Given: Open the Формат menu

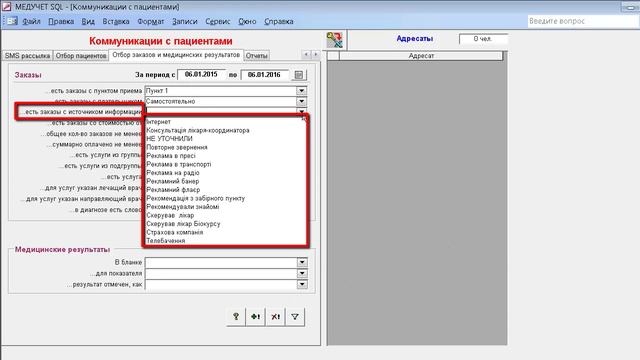Looking at the screenshot, I should coord(151,21).
